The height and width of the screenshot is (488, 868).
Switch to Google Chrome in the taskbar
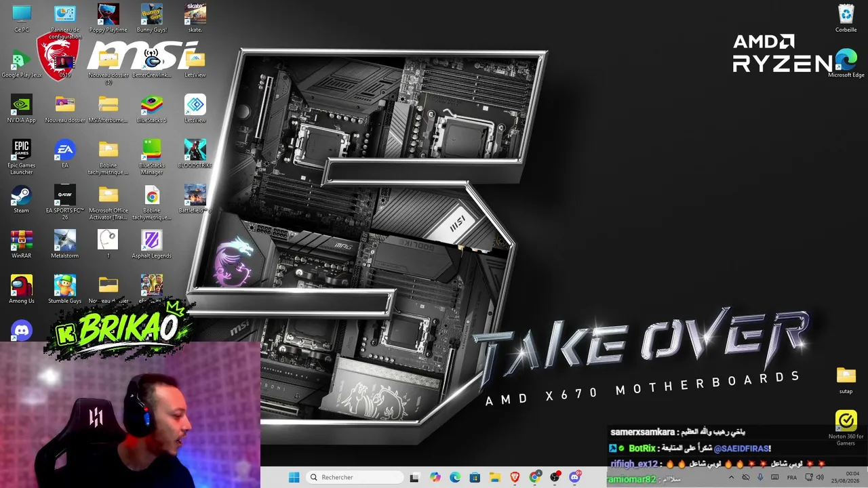tap(535, 477)
